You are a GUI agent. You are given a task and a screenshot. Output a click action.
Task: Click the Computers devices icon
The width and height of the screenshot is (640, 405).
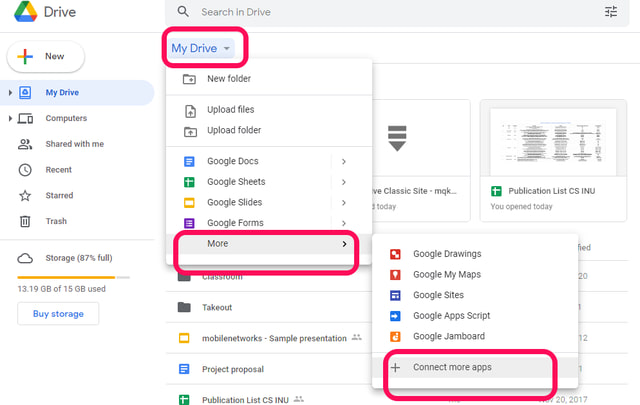(x=25, y=118)
